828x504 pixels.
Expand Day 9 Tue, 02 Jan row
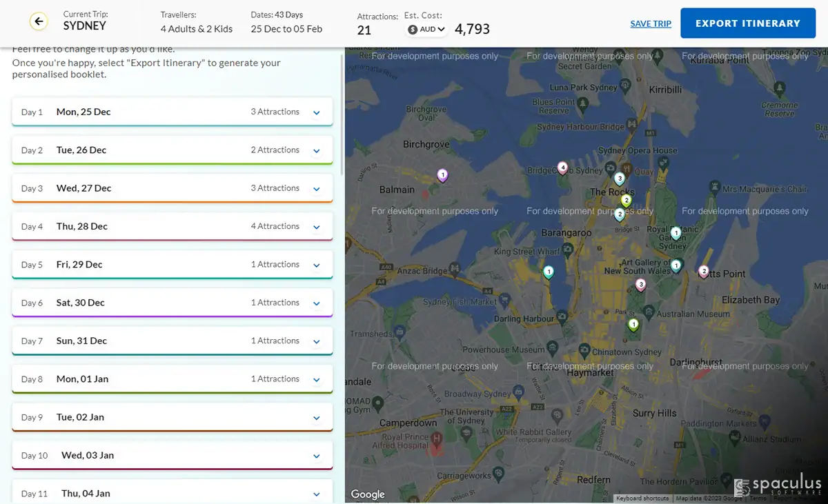point(172,417)
